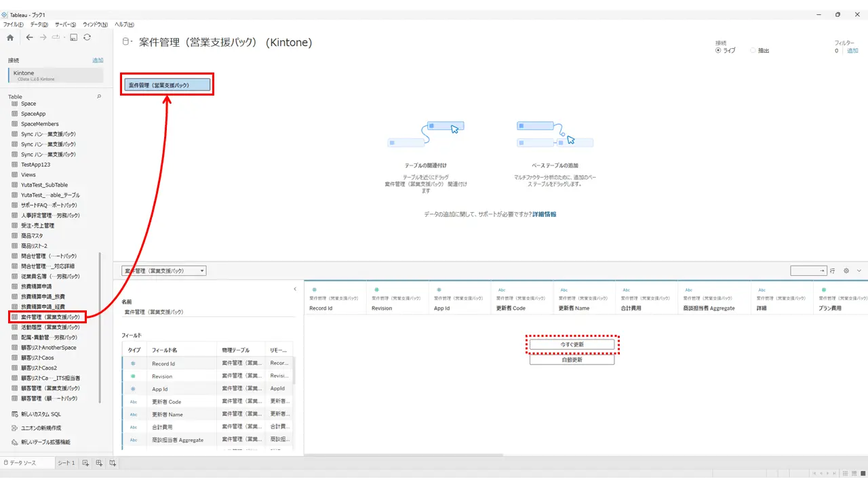Select the 案件管理（営業支援パック）table on the canvas
The image size is (868, 488).
(x=167, y=85)
